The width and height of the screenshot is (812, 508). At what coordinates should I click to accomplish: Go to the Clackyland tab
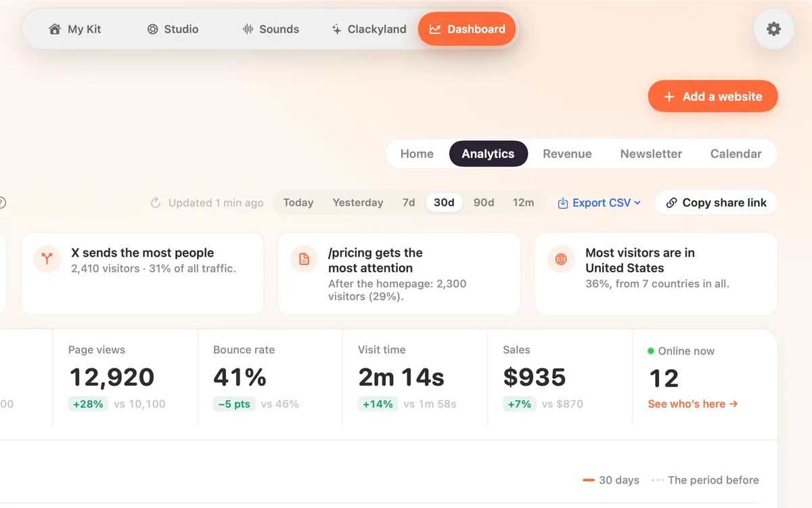tap(369, 29)
